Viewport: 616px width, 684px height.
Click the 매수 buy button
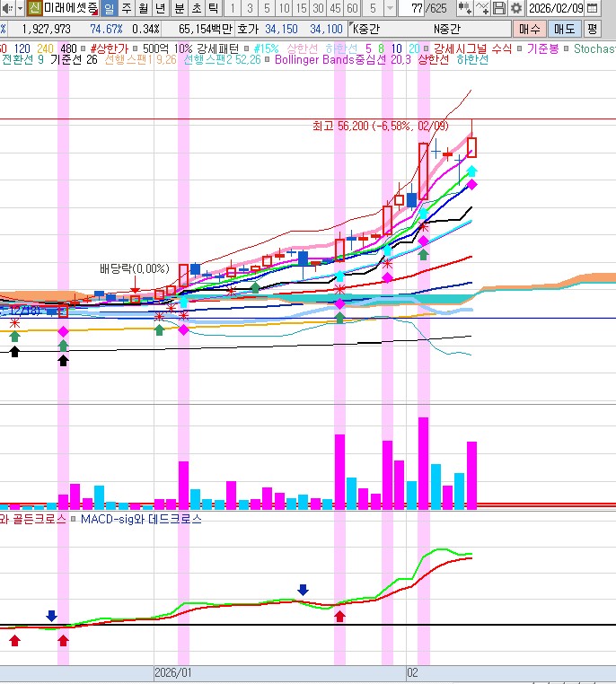point(529,30)
